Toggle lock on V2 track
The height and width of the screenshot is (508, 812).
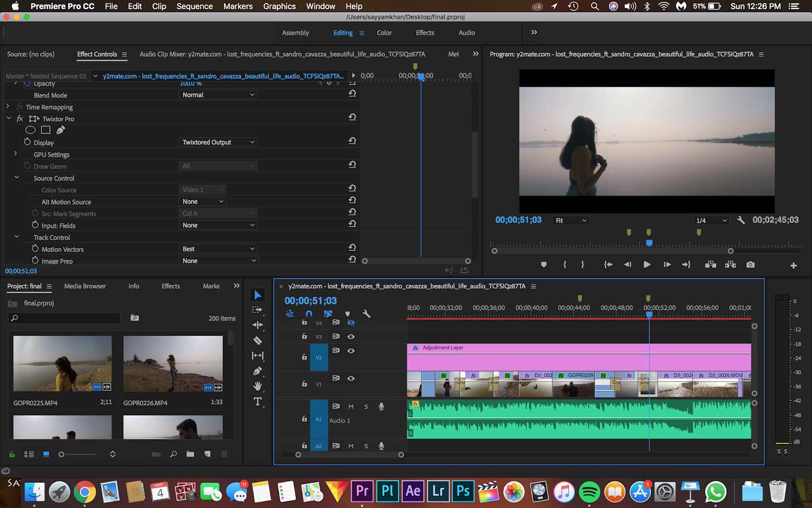coord(304,357)
